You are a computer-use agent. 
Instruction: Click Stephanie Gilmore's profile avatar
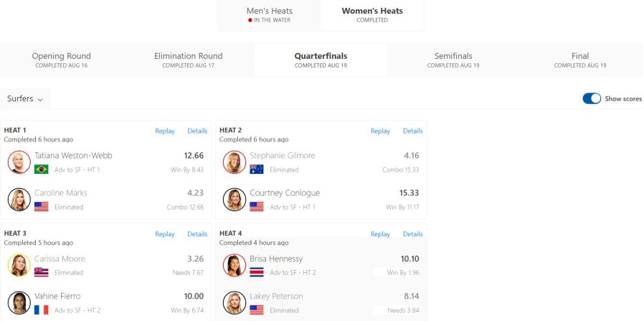click(x=235, y=162)
